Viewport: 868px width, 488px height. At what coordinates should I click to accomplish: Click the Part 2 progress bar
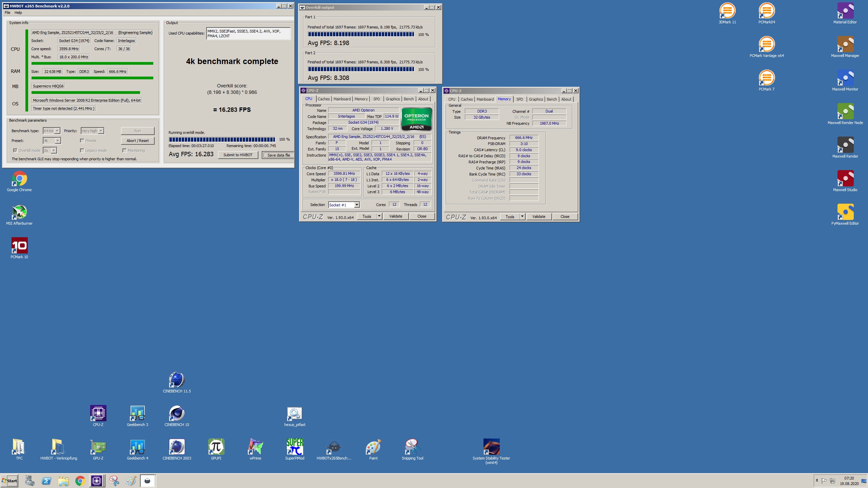pos(361,69)
